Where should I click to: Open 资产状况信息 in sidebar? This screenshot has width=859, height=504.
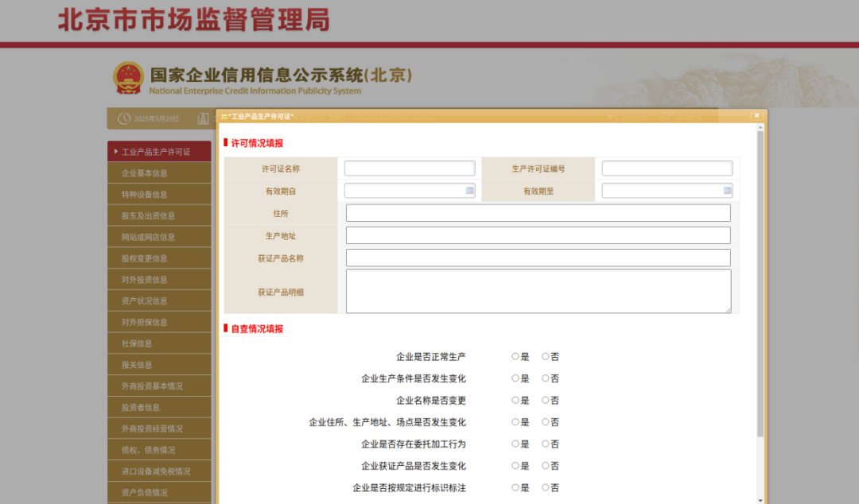pos(159,301)
